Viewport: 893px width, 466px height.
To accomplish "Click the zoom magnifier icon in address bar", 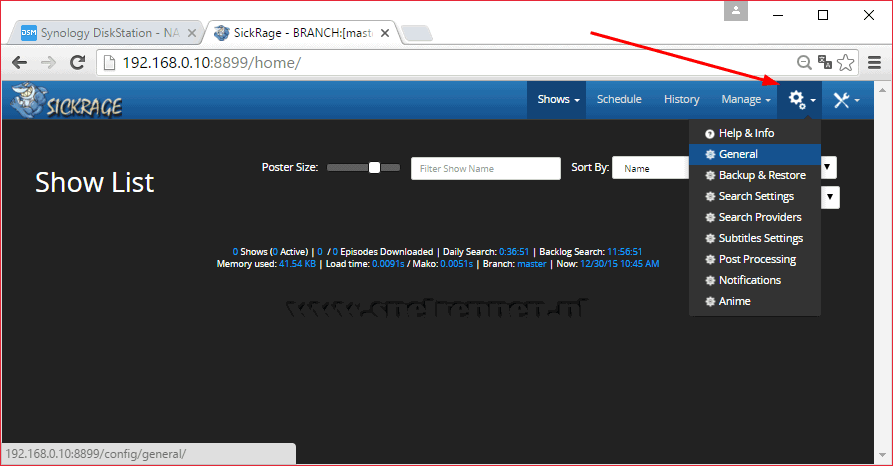I will click(x=804, y=63).
